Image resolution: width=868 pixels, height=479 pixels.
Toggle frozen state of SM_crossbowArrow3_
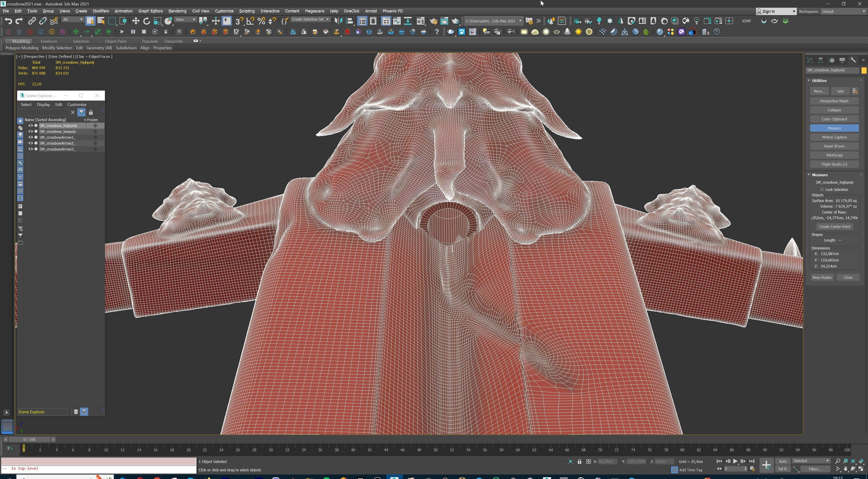click(x=95, y=149)
